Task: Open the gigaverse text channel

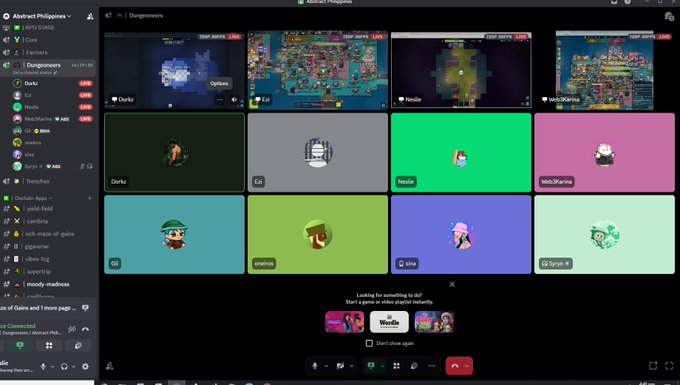Action: [x=48, y=246]
